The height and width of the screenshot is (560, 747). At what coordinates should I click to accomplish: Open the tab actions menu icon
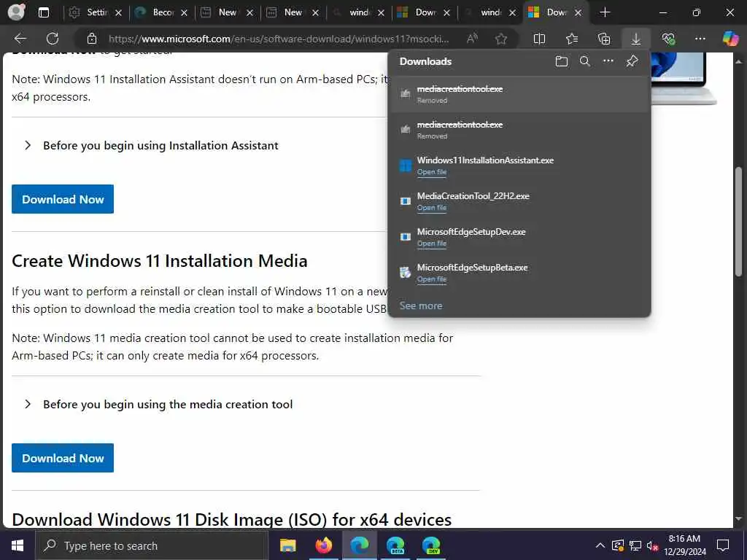43,13
